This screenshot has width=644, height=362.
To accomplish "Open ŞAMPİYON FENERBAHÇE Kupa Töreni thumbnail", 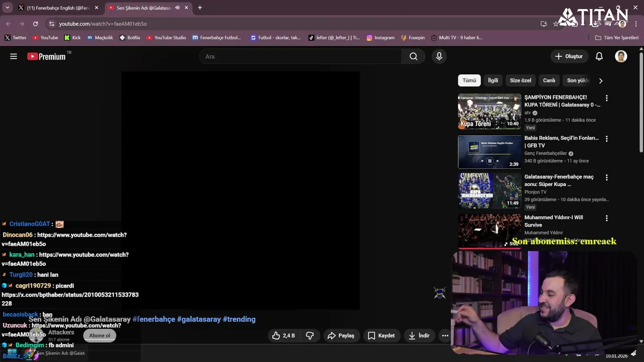I will (490, 112).
